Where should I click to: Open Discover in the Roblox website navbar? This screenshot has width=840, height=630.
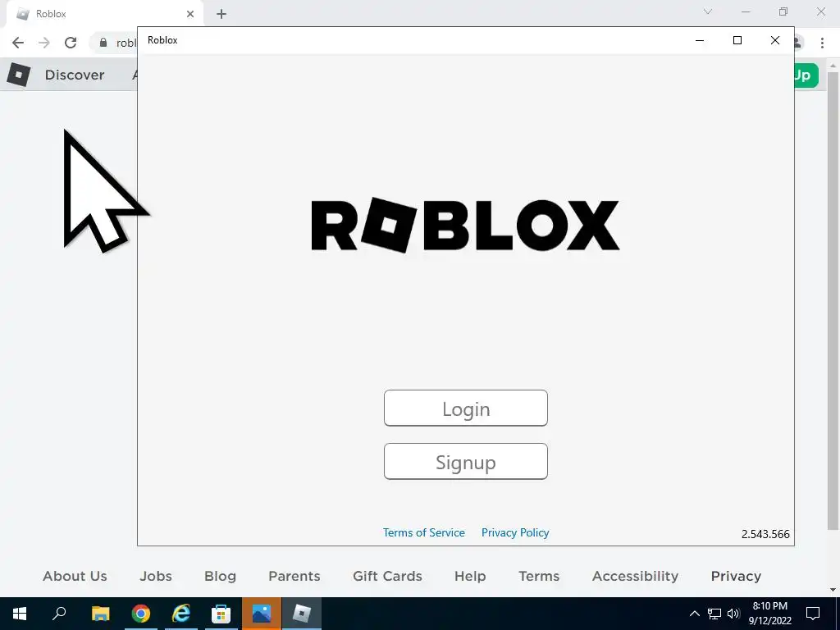point(75,75)
